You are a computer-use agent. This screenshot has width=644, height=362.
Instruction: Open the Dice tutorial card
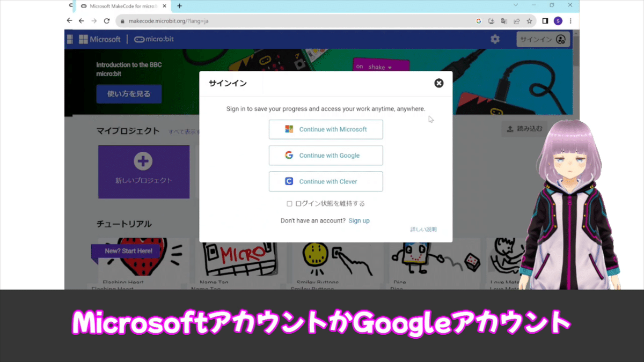[435, 261]
